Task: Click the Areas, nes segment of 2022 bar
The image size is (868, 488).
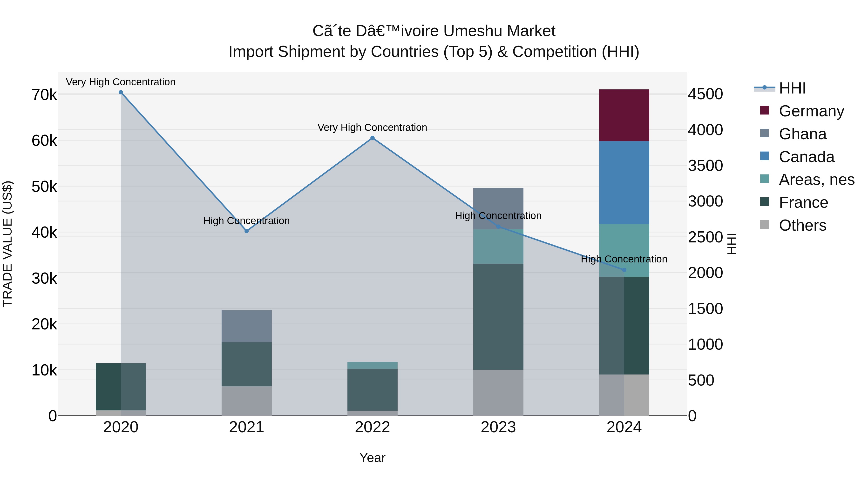Action: click(x=372, y=365)
